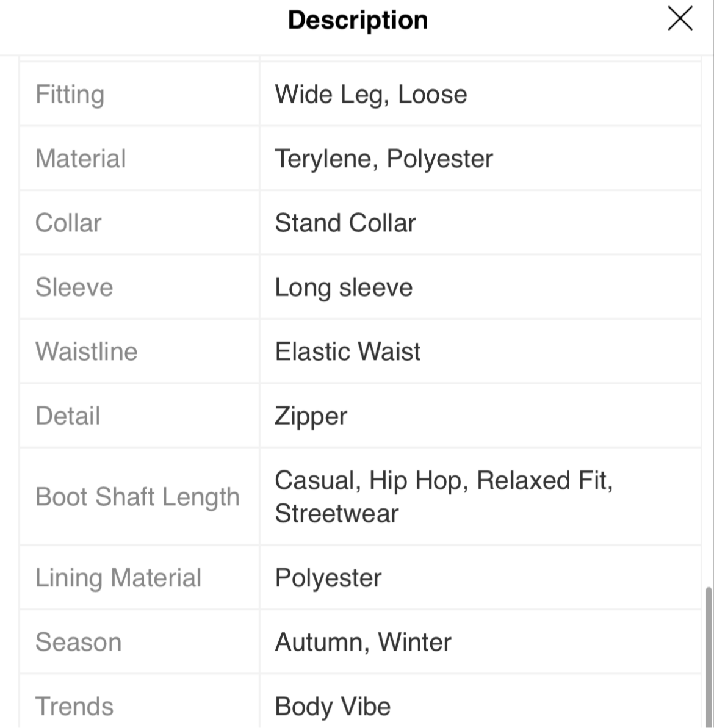
Task: Select the Casual, Hip Hop, Relaxed Fit text
Action: 444,480
